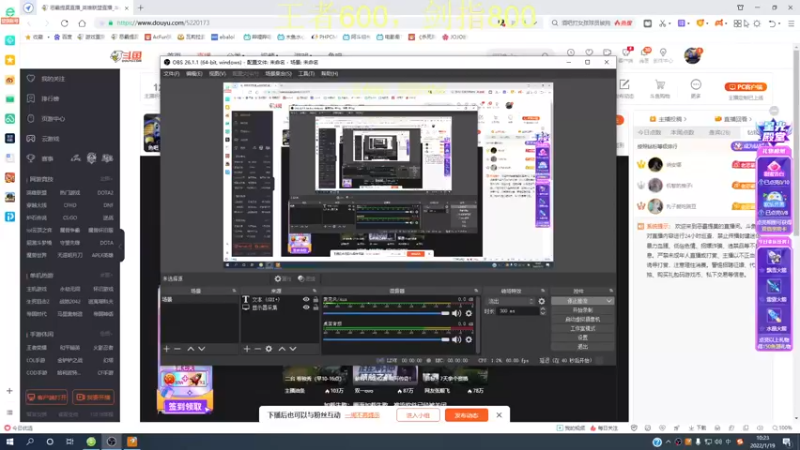Open the 编辑(E) menu in OBS
The height and width of the screenshot is (450, 800).
coord(194,74)
